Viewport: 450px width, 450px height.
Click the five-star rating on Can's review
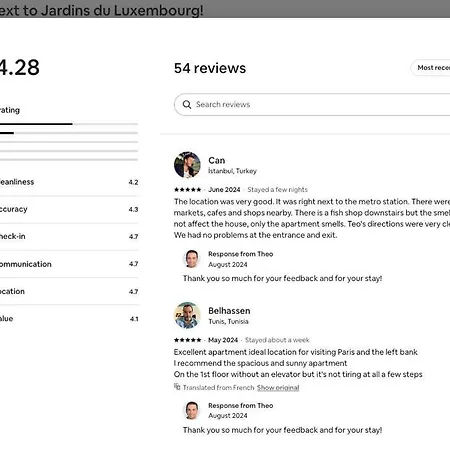click(x=187, y=190)
